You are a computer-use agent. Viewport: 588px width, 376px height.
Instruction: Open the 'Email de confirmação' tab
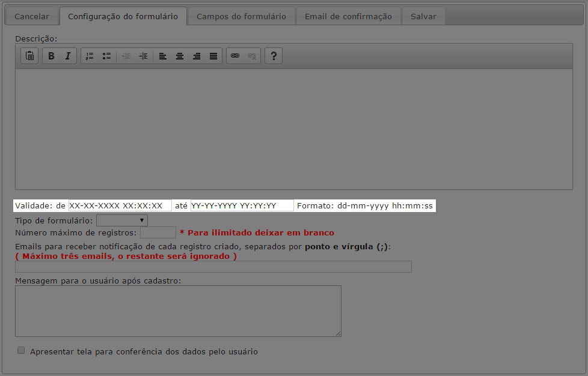click(x=348, y=16)
